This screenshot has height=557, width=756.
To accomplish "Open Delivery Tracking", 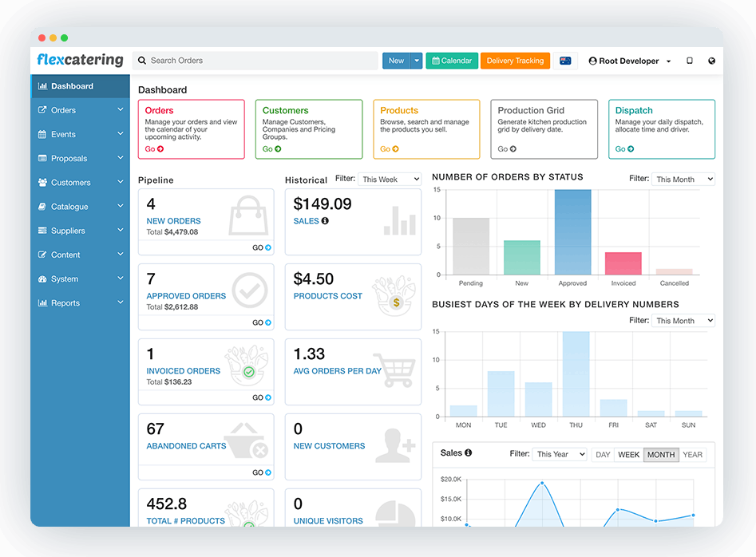I will point(515,61).
